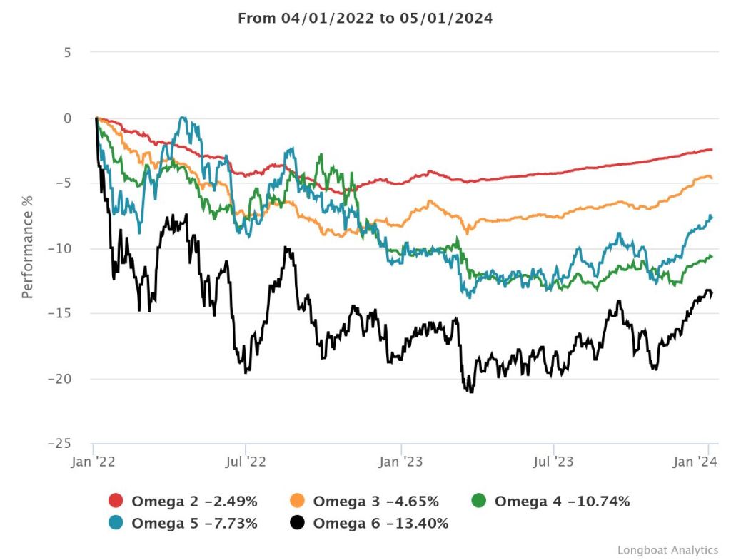Click the teal Omega 5 legend marker

tap(116, 524)
